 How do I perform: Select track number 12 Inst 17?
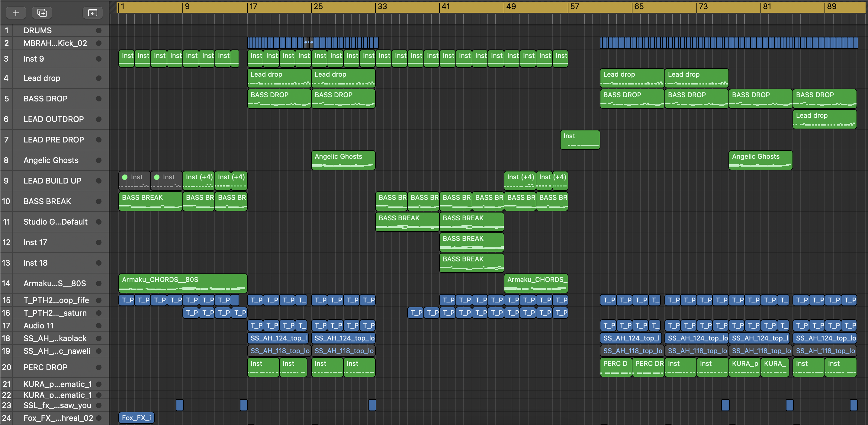coord(35,242)
